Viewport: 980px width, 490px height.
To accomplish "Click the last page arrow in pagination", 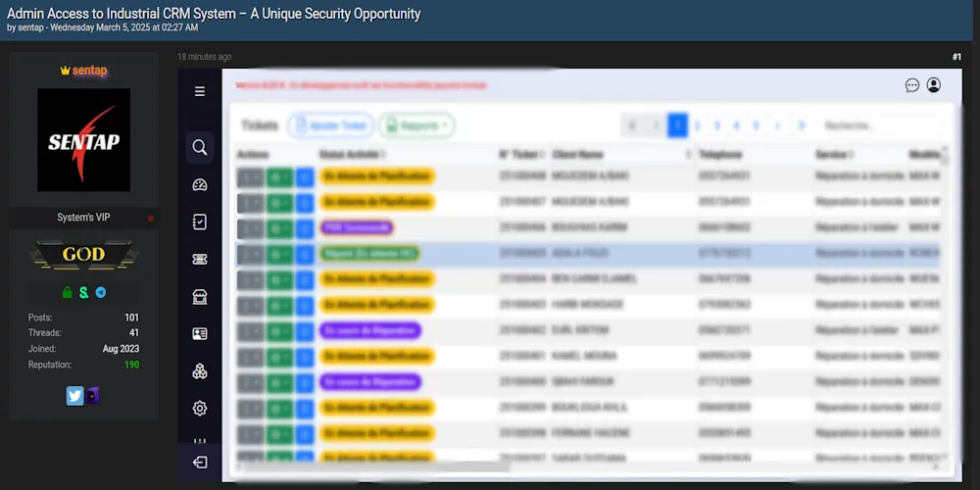I will [802, 125].
